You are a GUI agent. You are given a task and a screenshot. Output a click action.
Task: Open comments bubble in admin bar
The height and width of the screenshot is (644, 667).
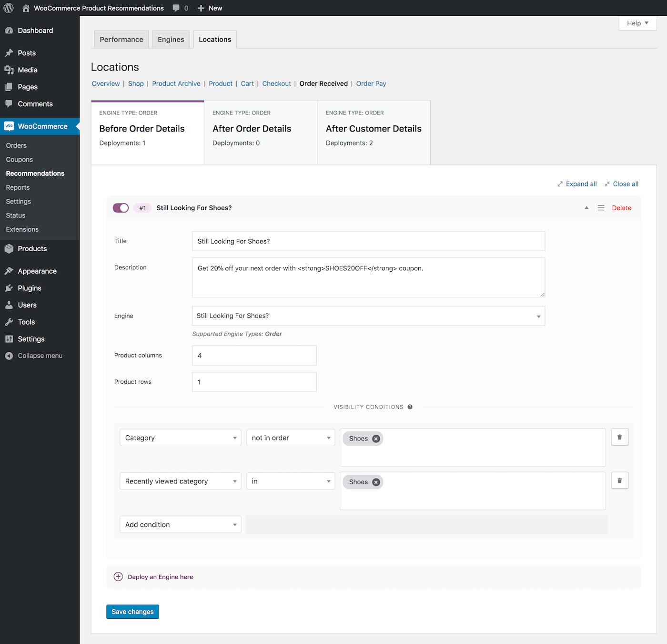(x=176, y=8)
